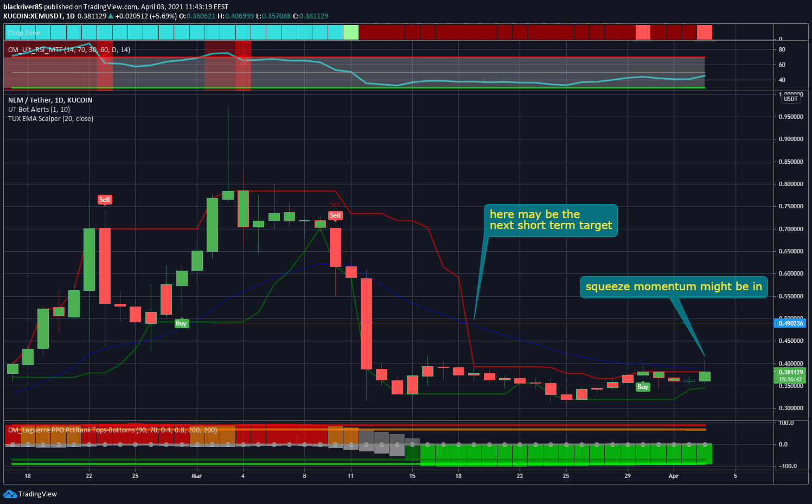Click the CM_Laguerre PPO PctRank Tops-Bottoms label
Image resolution: width=812 pixels, height=504 pixels.
coord(112,430)
